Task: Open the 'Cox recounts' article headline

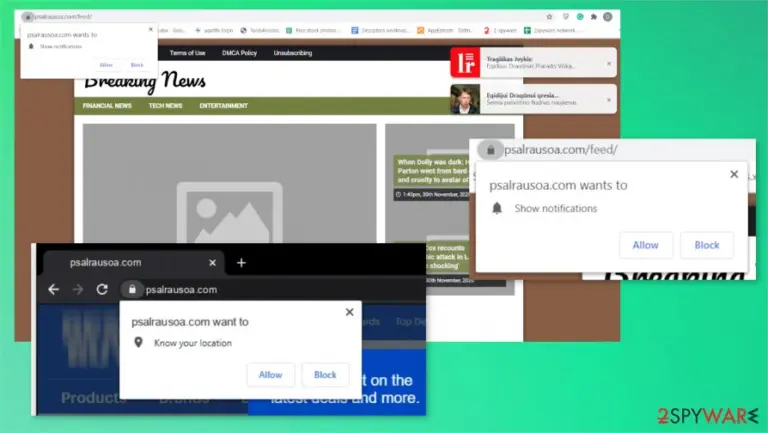Action: coord(447,257)
